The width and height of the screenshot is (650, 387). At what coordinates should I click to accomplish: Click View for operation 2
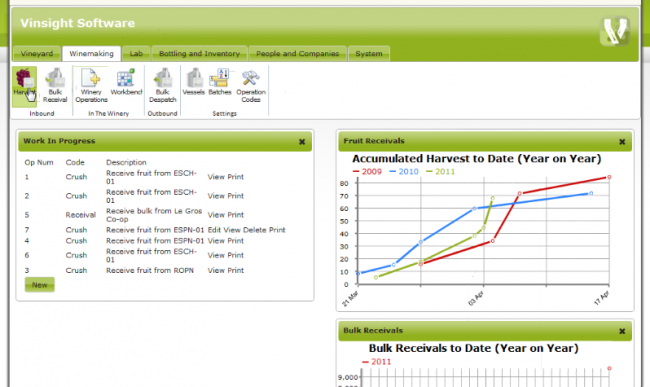click(216, 196)
